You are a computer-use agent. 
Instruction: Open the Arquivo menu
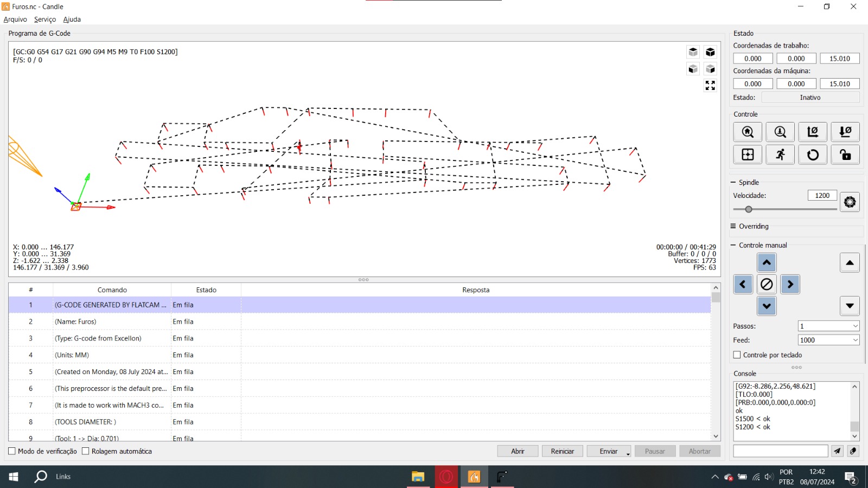pyautogui.click(x=15, y=20)
